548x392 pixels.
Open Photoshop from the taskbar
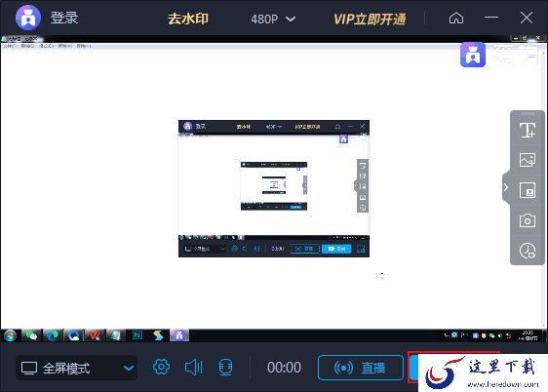coord(137,335)
